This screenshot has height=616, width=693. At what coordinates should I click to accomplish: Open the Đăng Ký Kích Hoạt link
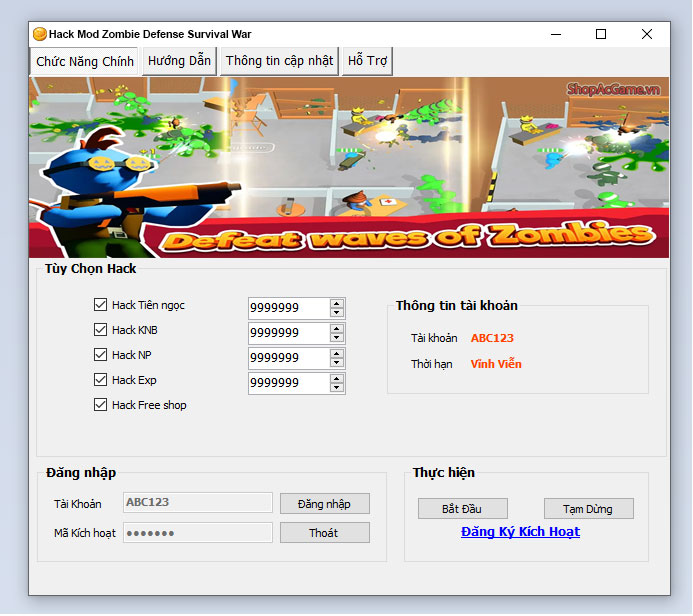pyautogui.click(x=520, y=532)
